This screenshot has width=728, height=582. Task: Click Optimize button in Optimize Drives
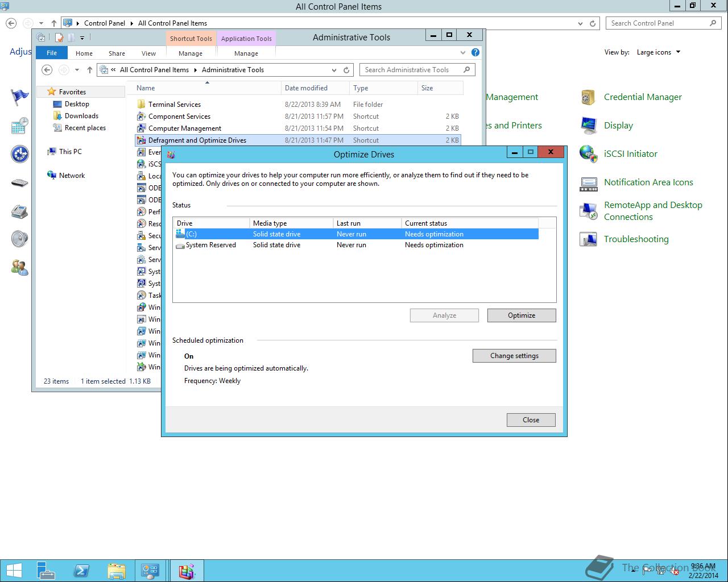click(522, 315)
